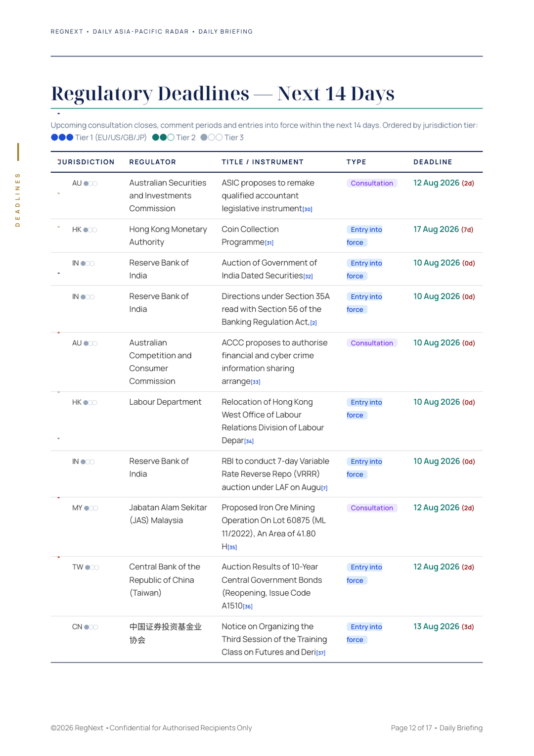Click tier dots beside AU in ACCC row
Image resolution: width=534 pixels, height=756 pixels.
[90, 343]
